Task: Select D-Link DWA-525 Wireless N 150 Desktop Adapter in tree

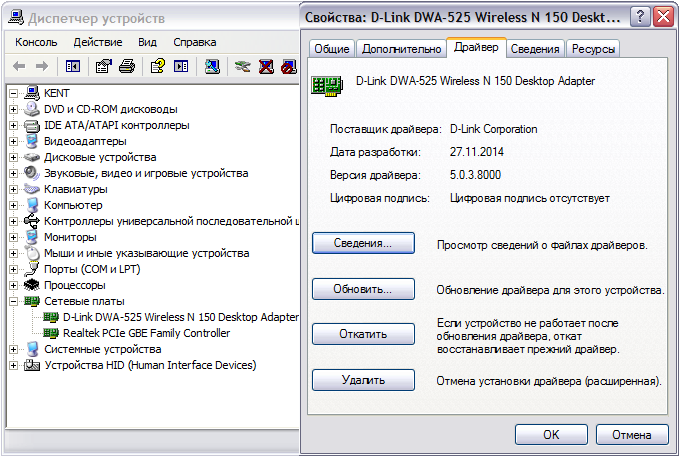Action: pyautogui.click(x=181, y=317)
